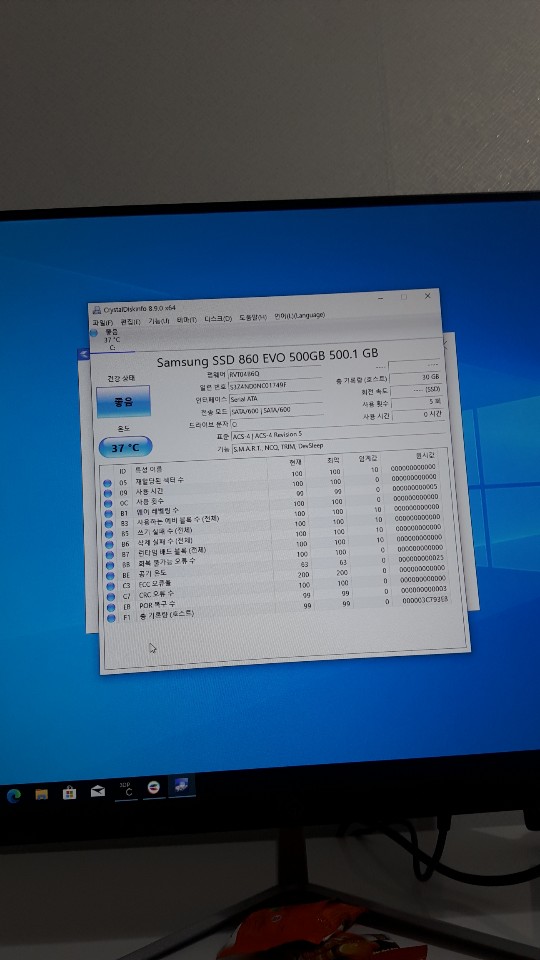
Task: Click status dot for attribute C7
Action: [x=111, y=598]
